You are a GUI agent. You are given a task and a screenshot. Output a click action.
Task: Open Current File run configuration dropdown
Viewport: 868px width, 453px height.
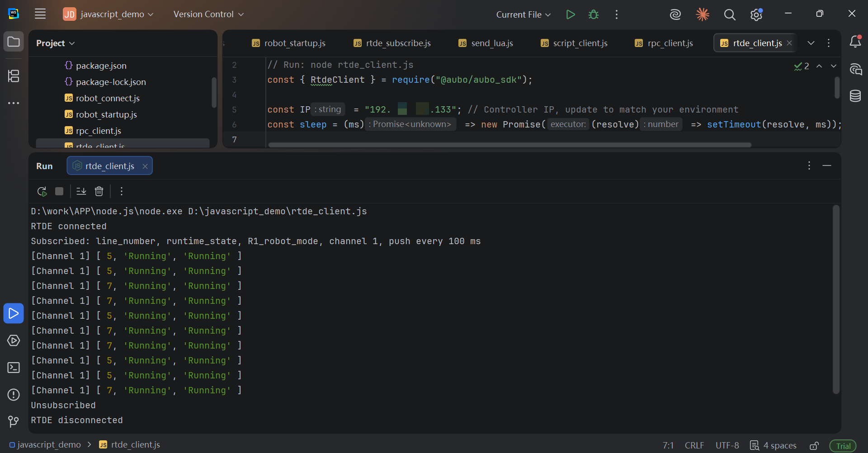pyautogui.click(x=524, y=14)
